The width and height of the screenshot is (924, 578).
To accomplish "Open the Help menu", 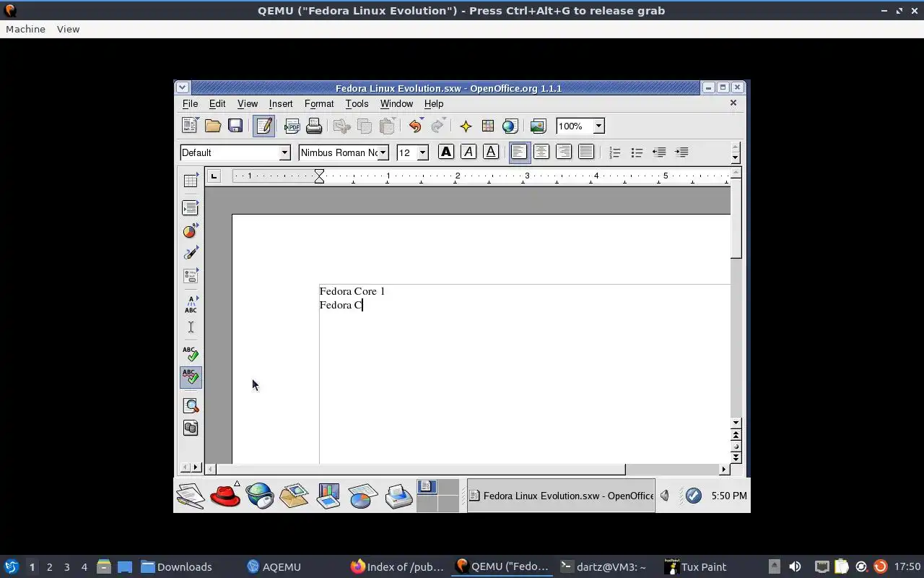I will pyautogui.click(x=434, y=103).
